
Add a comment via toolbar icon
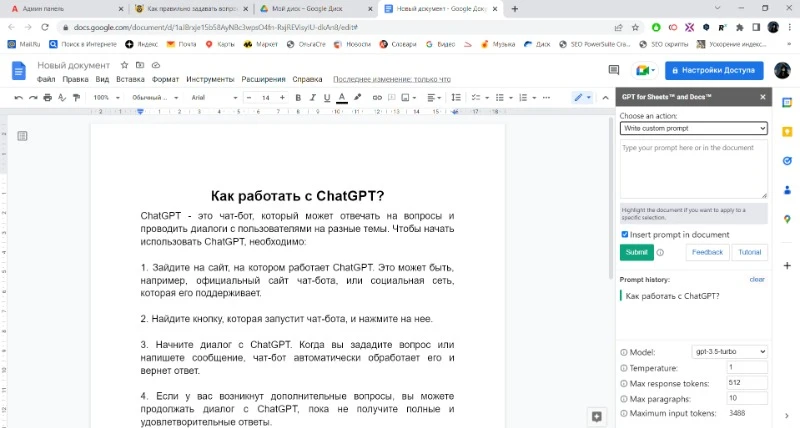click(391, 97)
